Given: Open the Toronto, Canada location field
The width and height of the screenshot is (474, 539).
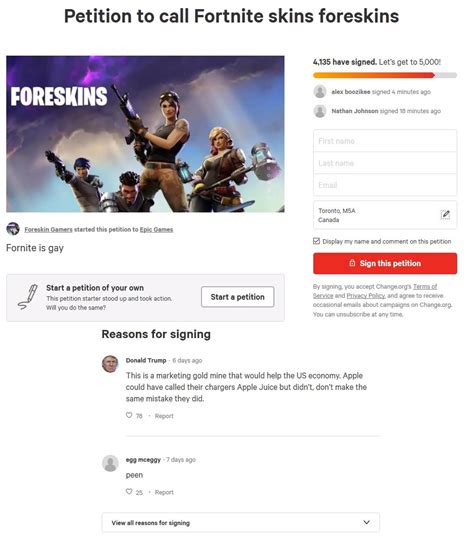Looking at the screenshot, I should (x=385, y=215).
